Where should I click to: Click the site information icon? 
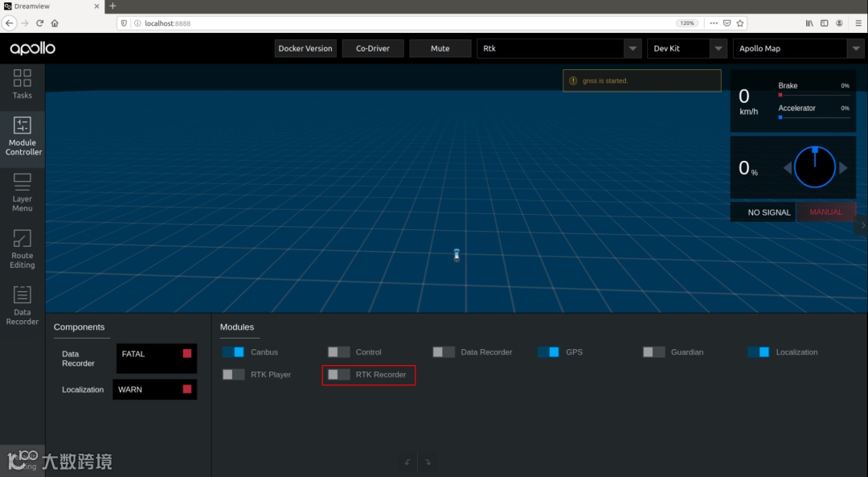click(x=137, y=23)
